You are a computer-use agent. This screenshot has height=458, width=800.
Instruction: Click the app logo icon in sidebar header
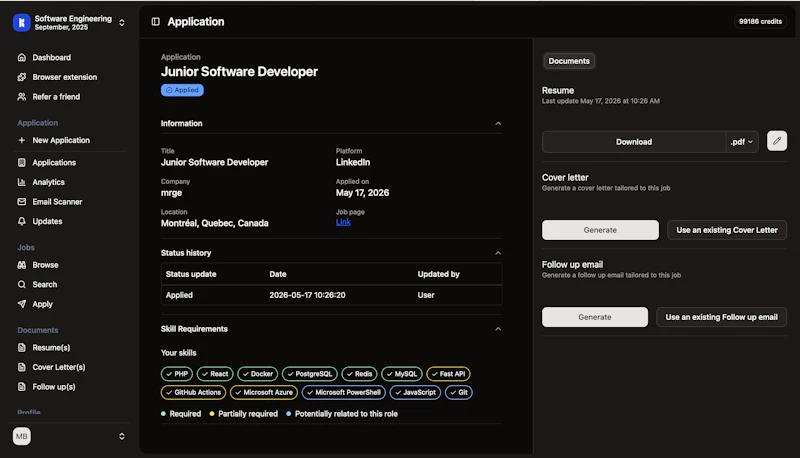(x=21, y=22)
